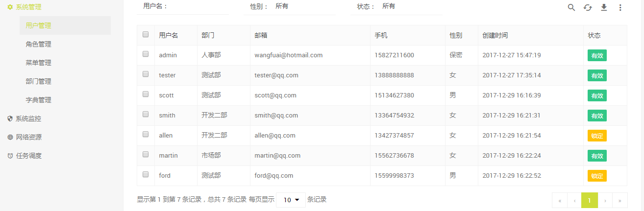Click the globe icon beside 网络资源
This screenshot has width=644, height=211.
(10, 137)
